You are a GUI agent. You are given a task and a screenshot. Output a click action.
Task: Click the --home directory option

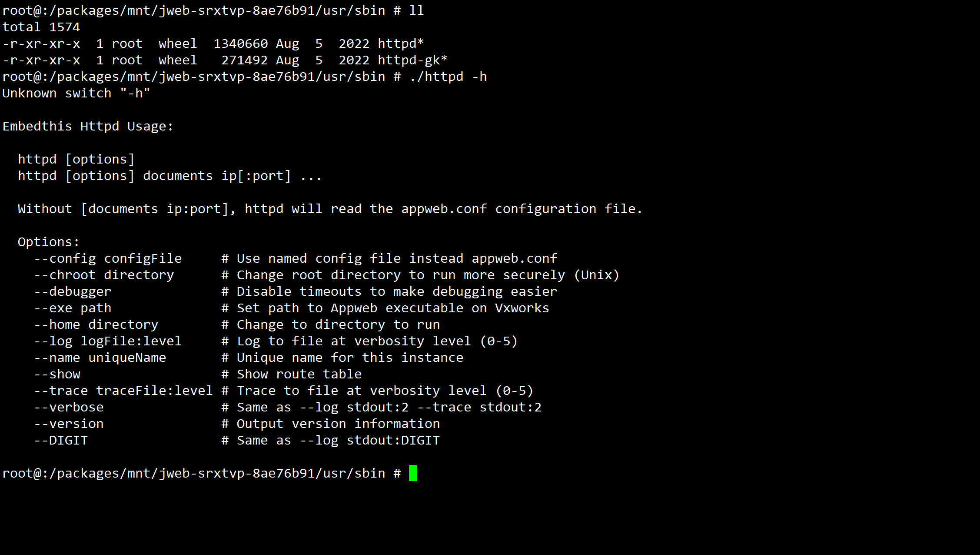(96, 324)
